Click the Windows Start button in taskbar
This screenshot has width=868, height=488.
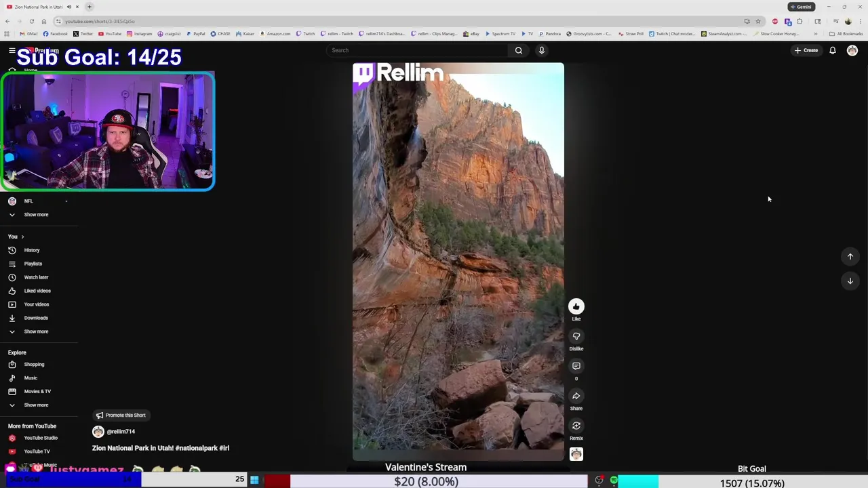pyautogui.click(x=254, y=480)
